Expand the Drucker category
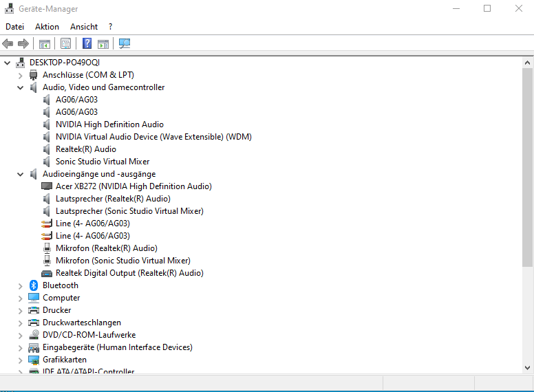The height and width of the screenshot is (392, 534). click(x=20, y=311)
